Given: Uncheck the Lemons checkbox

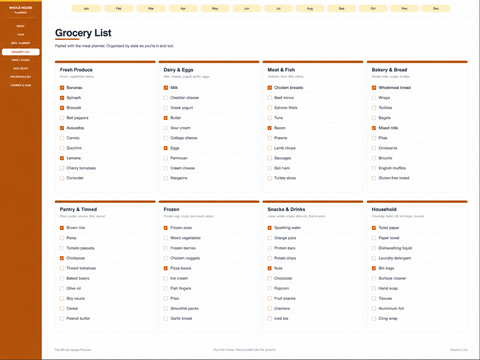Looking at the screenshot, I should pos(62,158).
